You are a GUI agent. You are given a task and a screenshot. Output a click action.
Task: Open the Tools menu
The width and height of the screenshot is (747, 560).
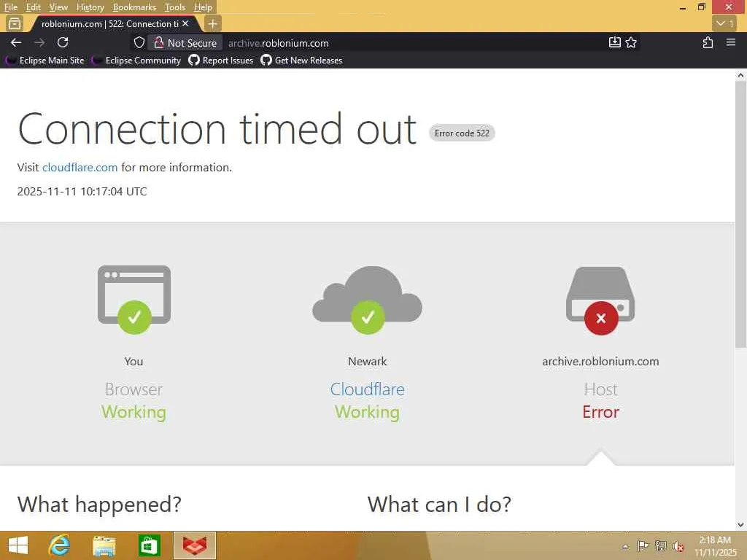[175, 7]
